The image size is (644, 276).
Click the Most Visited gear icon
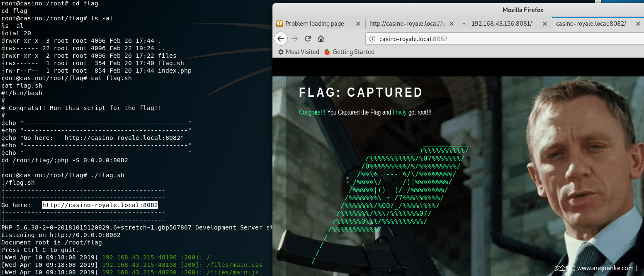click(x=281, y=52)
